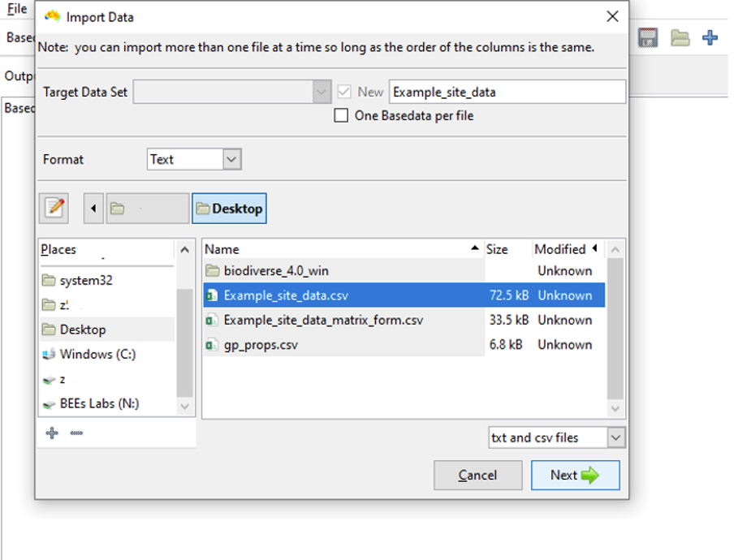Click the pencil icon to type a file name
The width and height of the screenshot is (734, 560).
pos(54,209)
